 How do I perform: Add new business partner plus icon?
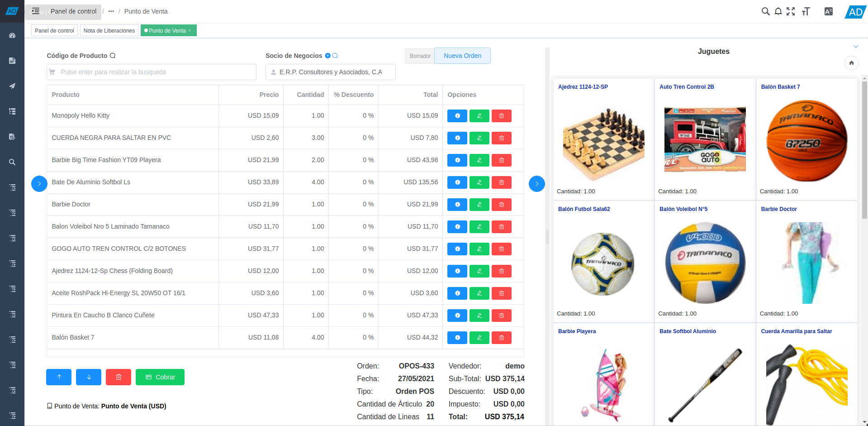coord(328,56)
